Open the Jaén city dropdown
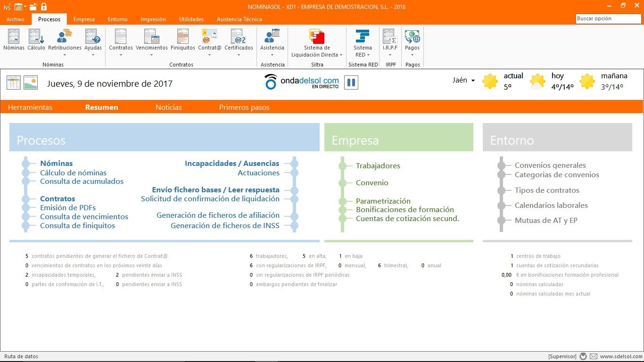The image size is (644, 362). click(463, 80)
